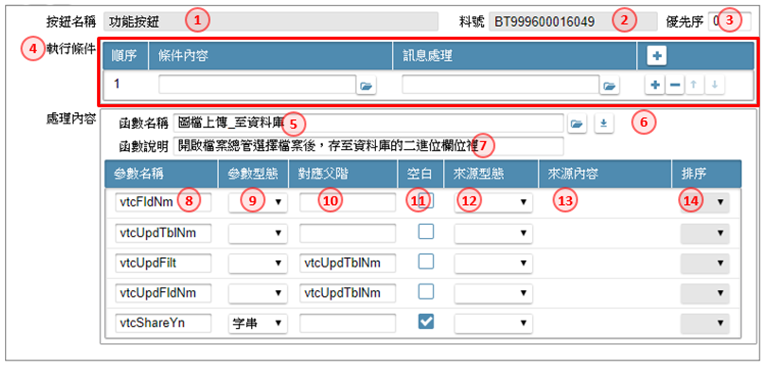Click the 條件內容 input in row 1
Viewport: 765px width, 367px height.
click(x=257, y=85)
